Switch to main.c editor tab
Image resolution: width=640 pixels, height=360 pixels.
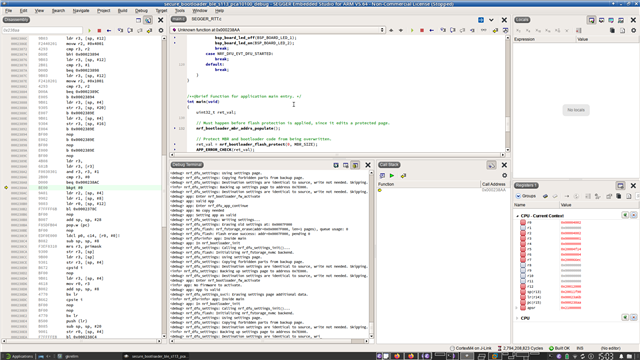click(178, 19)
